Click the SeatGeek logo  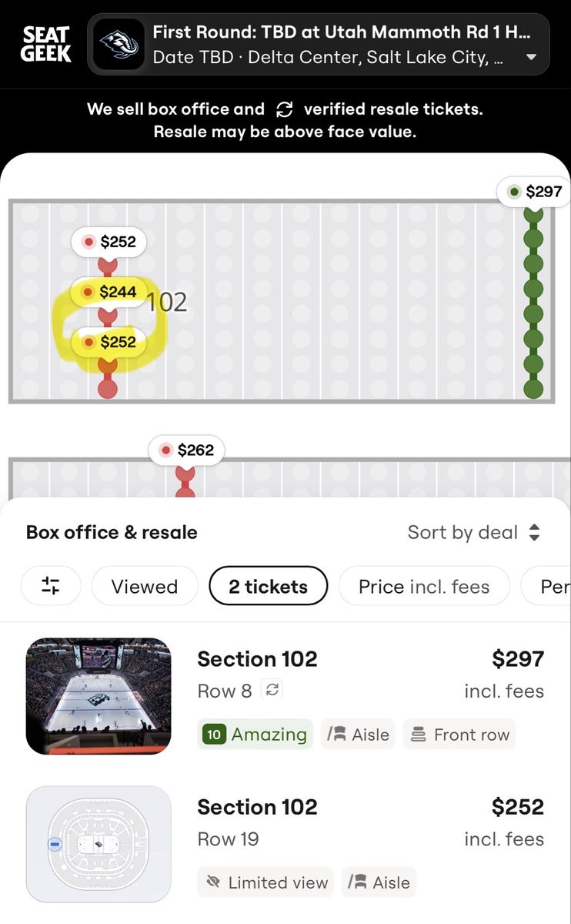click(46, 45)
